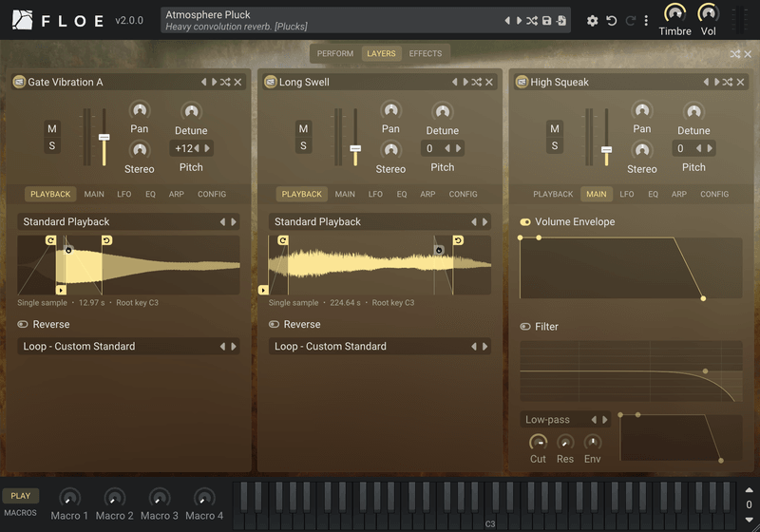760x532 pixels.
Task: Open the ARP tab in Long Swell
Action: (x=427, y=194)
